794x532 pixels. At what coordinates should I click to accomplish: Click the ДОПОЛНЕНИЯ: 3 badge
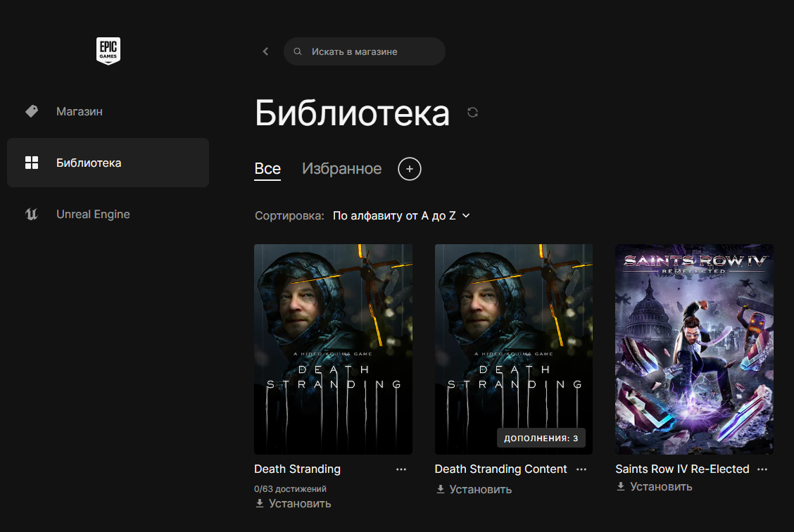pos(541,438)
